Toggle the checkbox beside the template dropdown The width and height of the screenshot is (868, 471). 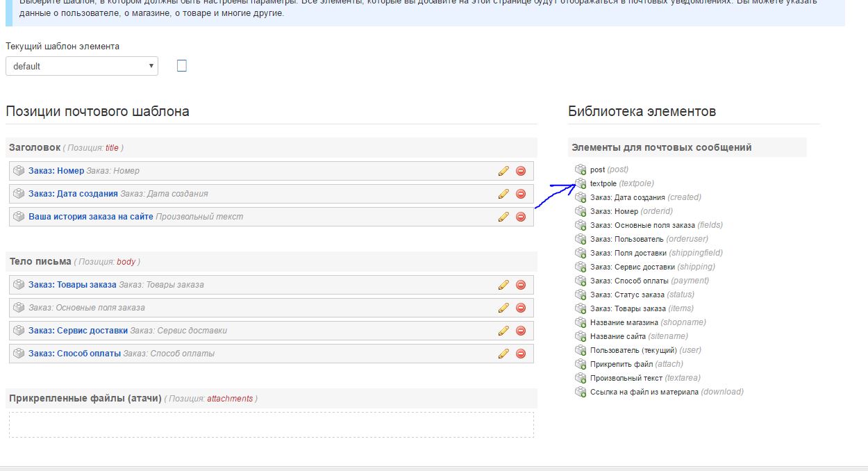click(182, 66)
